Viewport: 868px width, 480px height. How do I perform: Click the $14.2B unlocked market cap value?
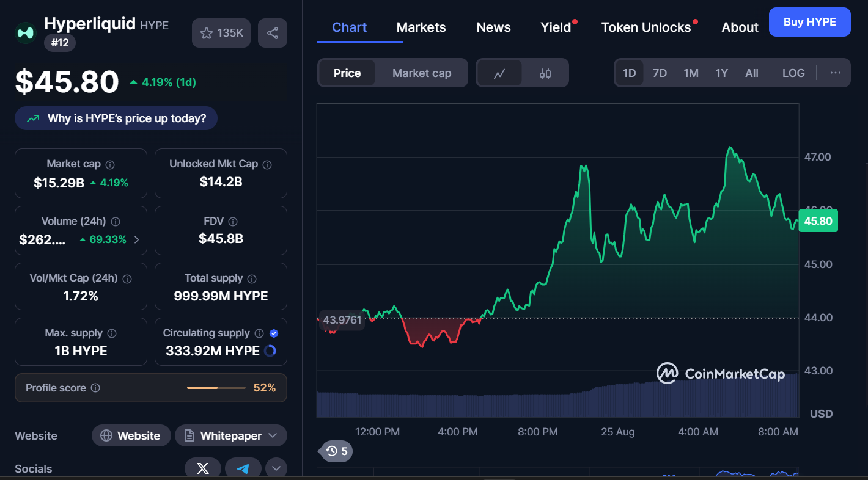pyautogui.click(x=221, y=182)
